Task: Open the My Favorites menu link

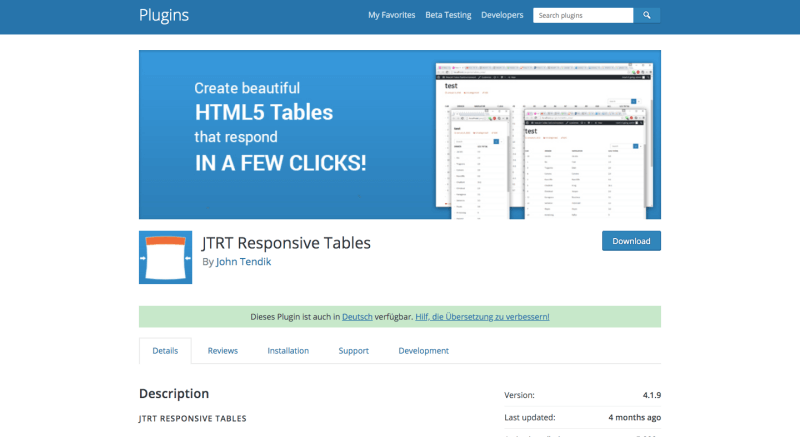Action: [x=391, y=15]
